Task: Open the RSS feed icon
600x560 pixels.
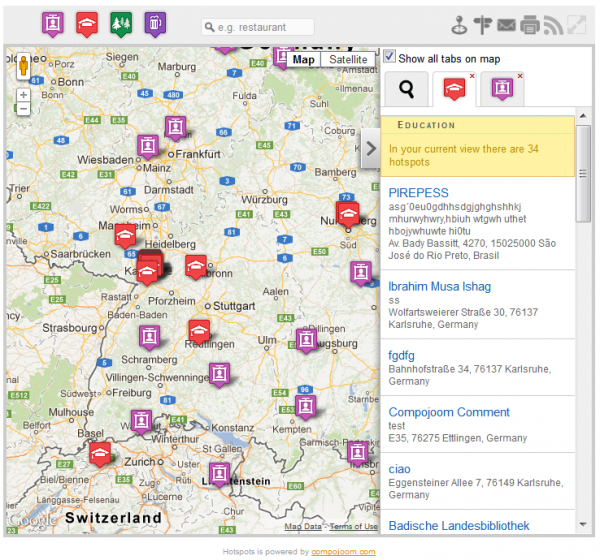Action: pyautogui.click(x=553, y=26)
